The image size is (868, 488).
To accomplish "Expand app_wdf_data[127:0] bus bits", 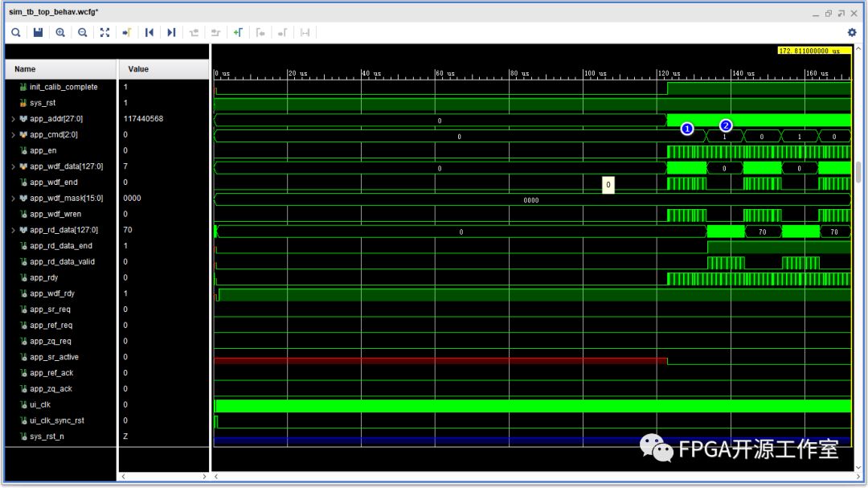I will [x=14, y=166].
